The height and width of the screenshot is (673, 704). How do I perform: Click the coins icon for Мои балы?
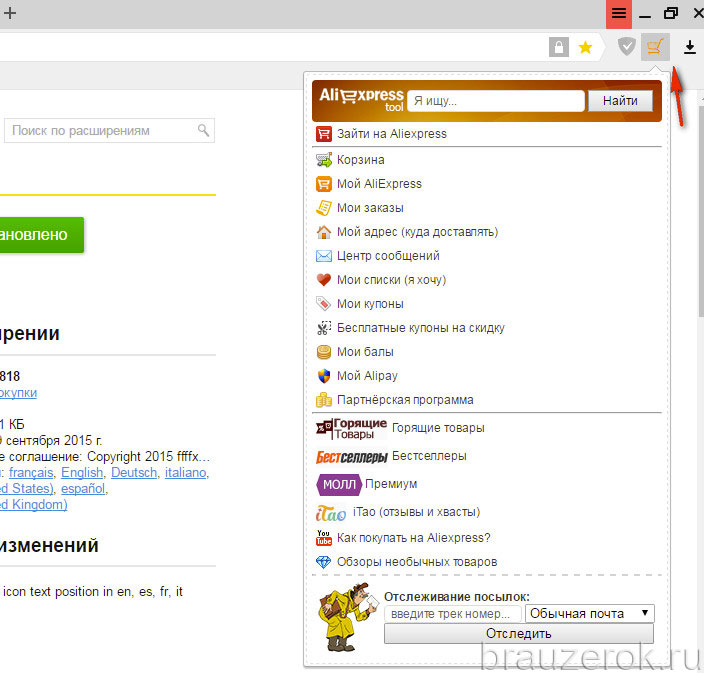tap(323, 352)
